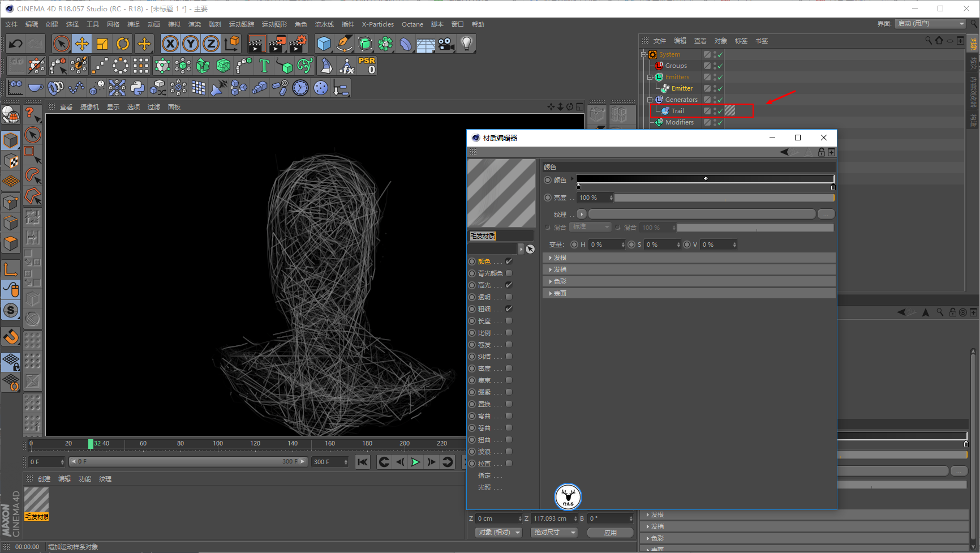980x553 pixels.
Task: Select the Trail object in the tree
Action: click(677, 111)
